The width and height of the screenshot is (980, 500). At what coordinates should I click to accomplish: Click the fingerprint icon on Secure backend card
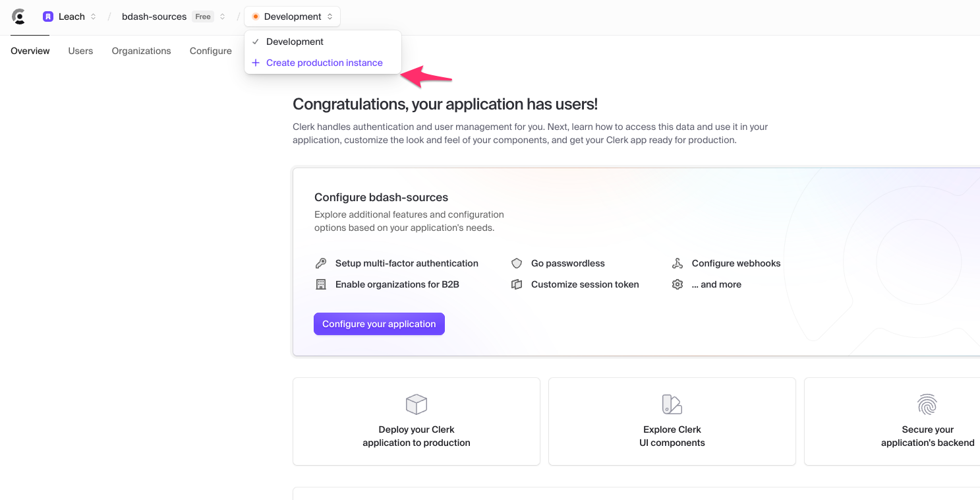[x=927, y=404]
